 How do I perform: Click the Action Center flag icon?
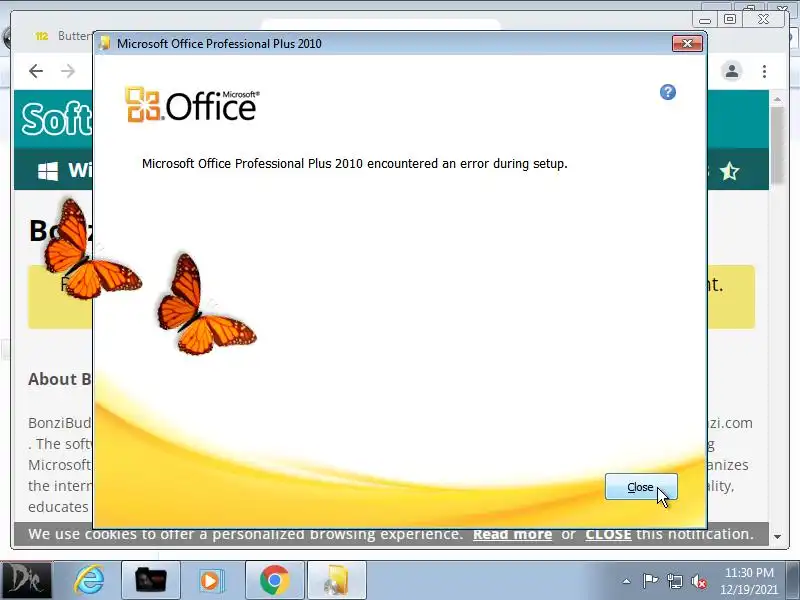650,581
